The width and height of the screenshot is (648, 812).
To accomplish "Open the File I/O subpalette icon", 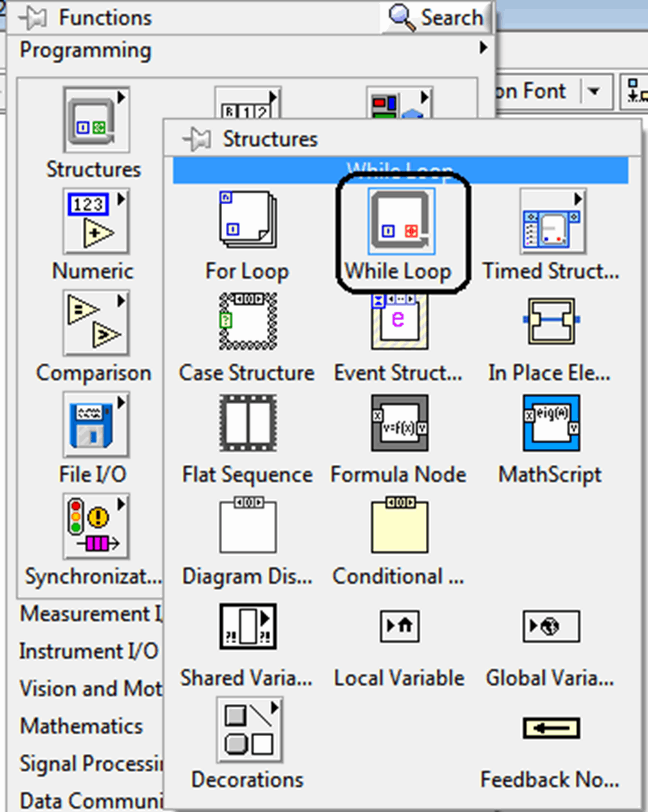I will point(95,424).
